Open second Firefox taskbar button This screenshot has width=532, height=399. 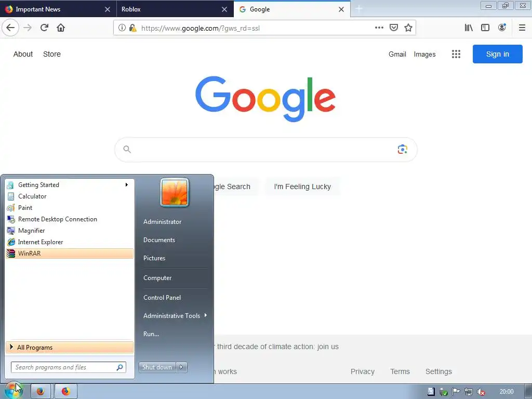[66, 392]
